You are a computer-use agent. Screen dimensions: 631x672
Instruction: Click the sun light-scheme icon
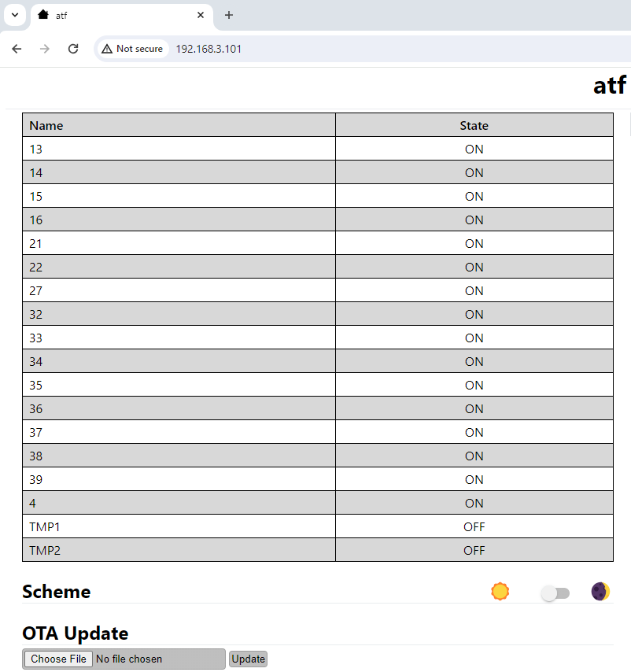[x=500, y=591]
